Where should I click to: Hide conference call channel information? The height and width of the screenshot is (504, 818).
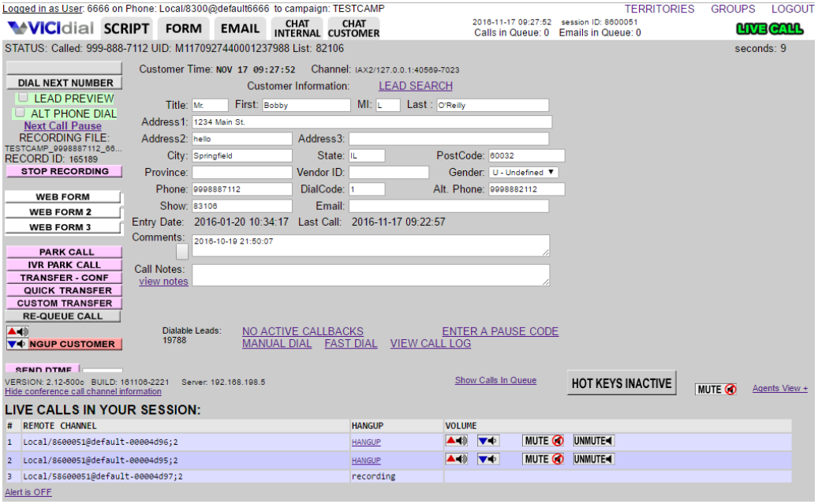(x=83, y=391)
